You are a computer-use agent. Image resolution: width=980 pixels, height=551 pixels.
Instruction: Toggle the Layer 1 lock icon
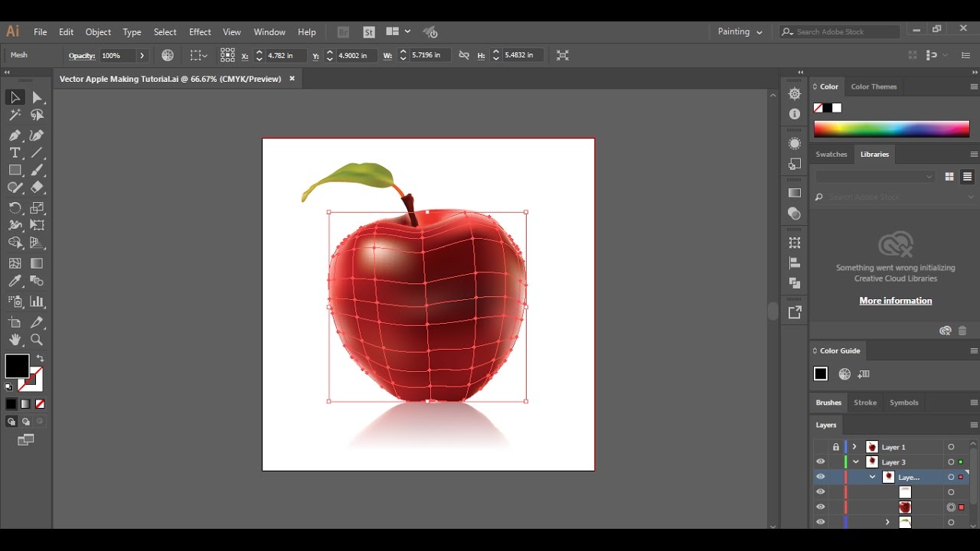[x=836, y=447]
